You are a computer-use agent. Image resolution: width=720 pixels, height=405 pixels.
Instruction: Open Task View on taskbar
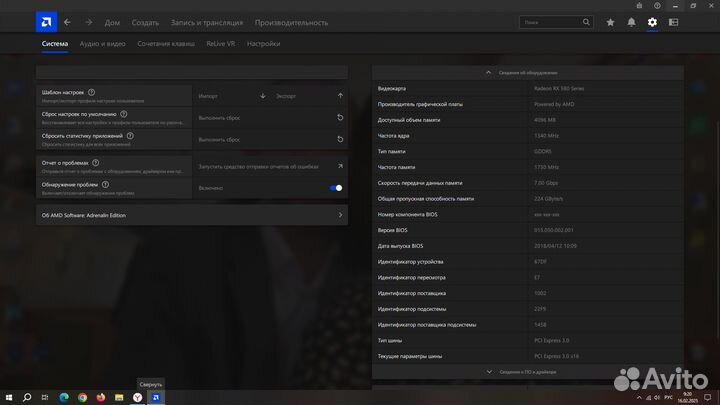[45, 398]
